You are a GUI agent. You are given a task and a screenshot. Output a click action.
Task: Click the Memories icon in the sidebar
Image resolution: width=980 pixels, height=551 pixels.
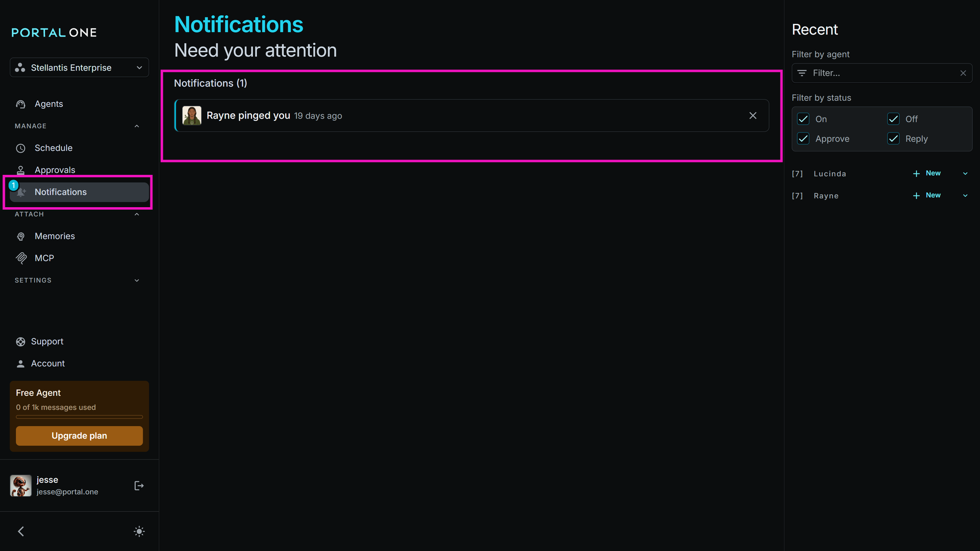21,236
